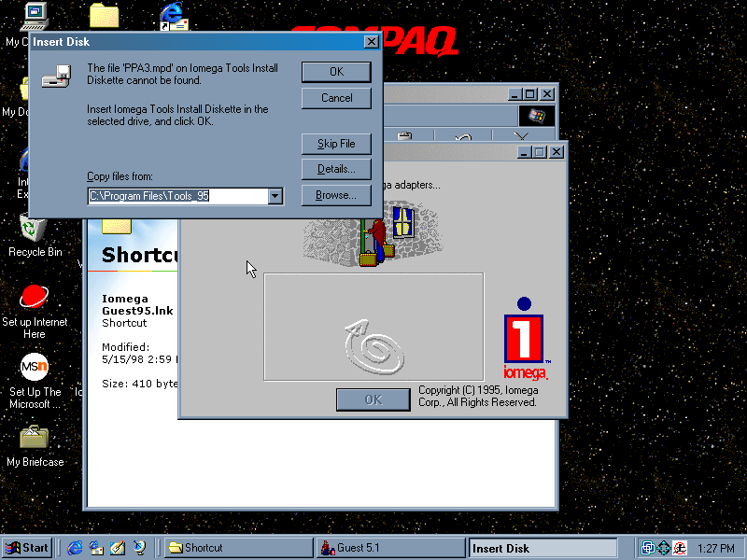Click the 1:27 PM taskbar clock
Viewport: 747px width, 560px height.
pos(715,549)
